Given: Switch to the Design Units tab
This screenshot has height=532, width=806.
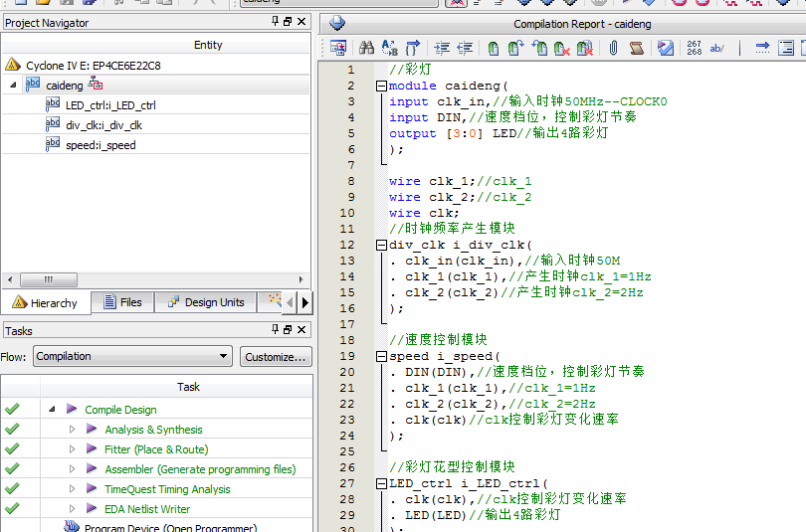Looking at the screenshot, I should coord(204,302).
